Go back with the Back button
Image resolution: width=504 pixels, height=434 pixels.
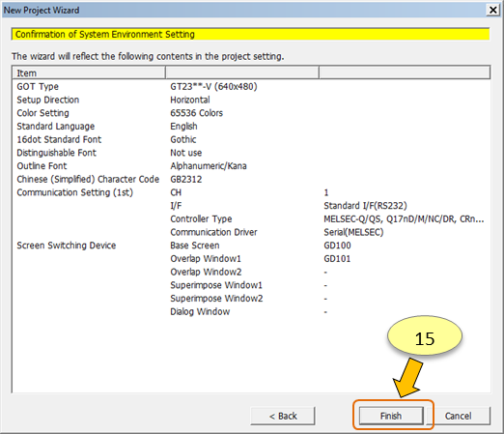coord(283,416)
